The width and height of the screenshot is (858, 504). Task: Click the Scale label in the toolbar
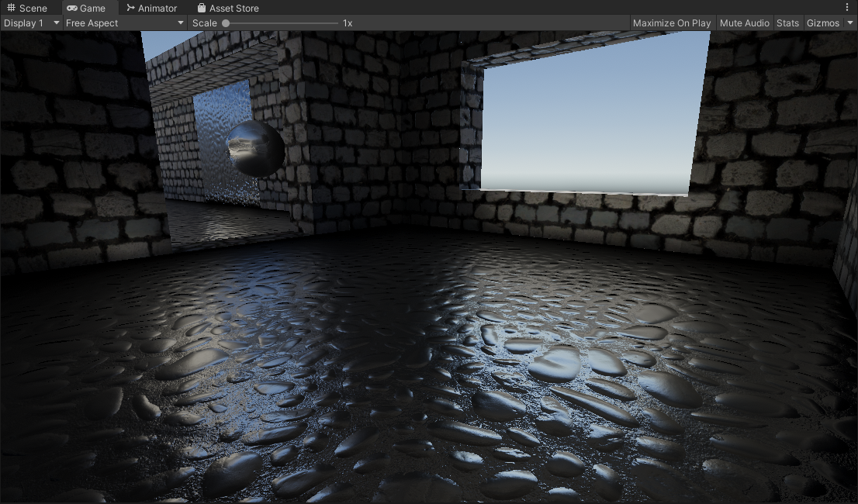click(x=205, y=22)
